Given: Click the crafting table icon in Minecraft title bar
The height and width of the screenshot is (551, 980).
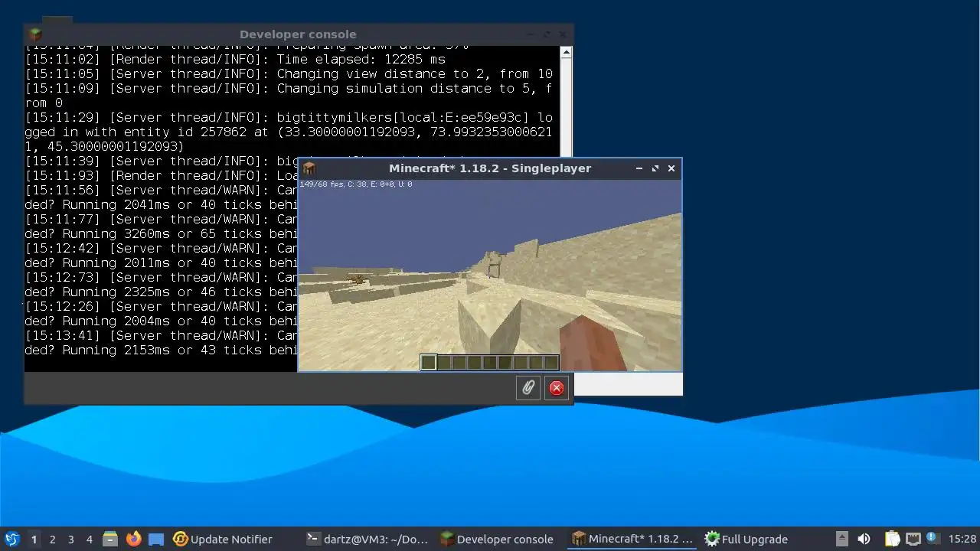Looking at the screenshot, I should point(309,168).
